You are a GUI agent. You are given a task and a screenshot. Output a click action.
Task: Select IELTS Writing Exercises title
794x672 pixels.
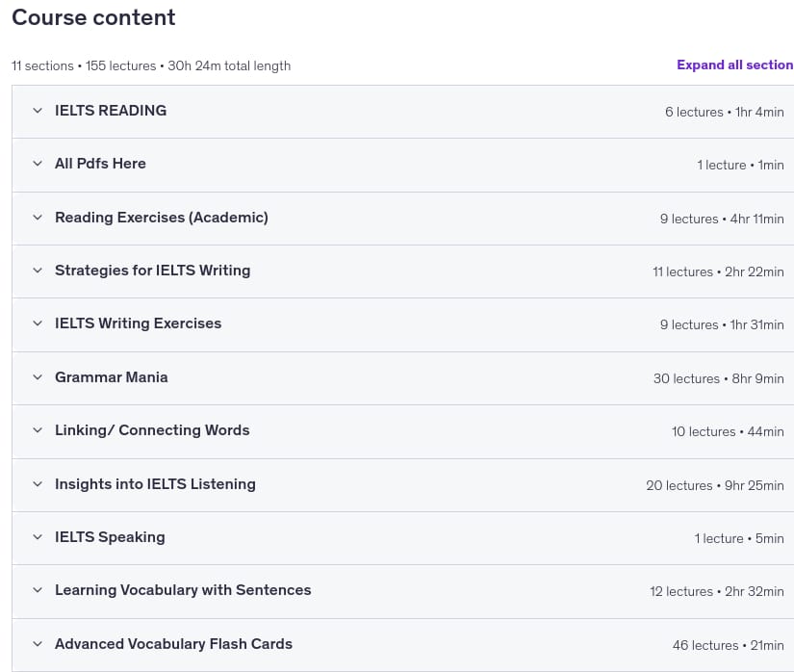(x=139, y=323)
